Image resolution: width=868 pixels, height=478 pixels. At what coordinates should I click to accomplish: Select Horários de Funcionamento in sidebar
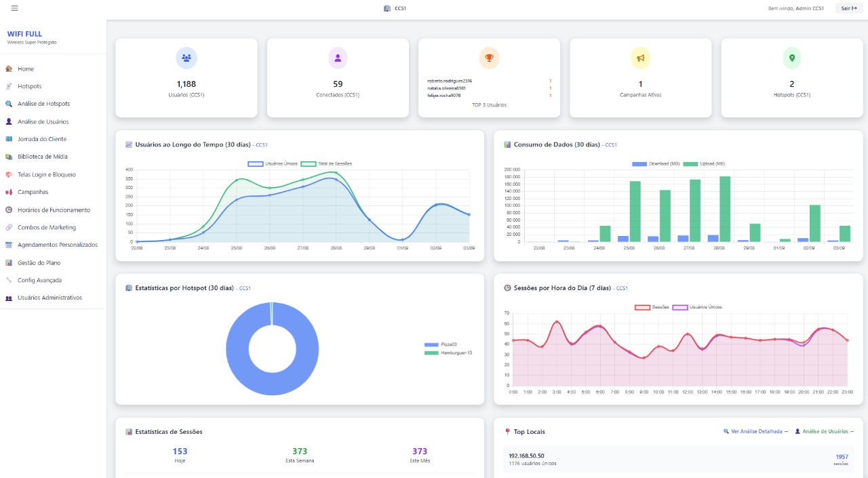click(54, 210)
